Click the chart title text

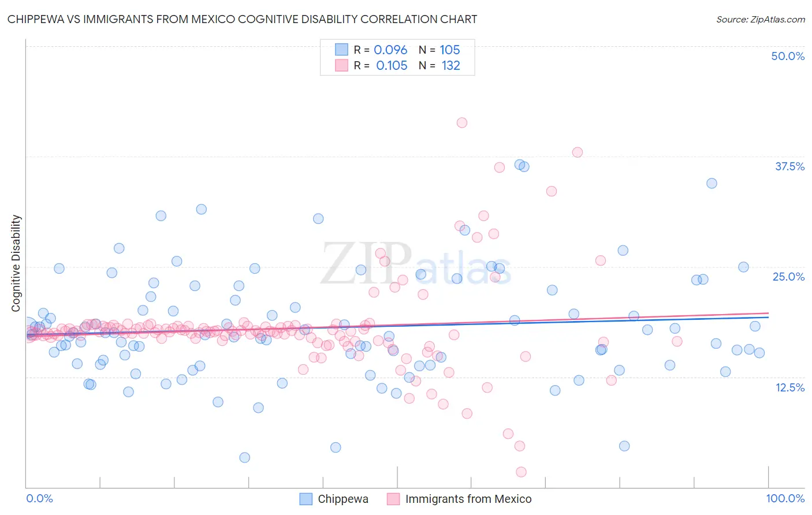pyautogui.click(x=242, y=19)
